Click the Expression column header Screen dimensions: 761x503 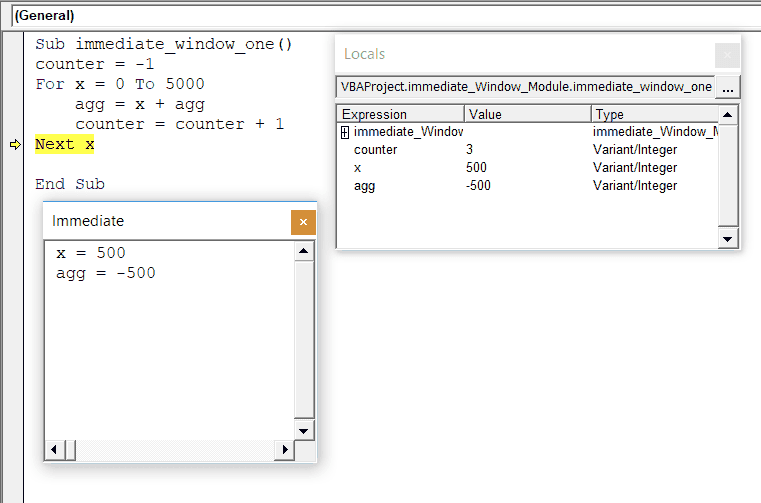click(x=400, y=115)
